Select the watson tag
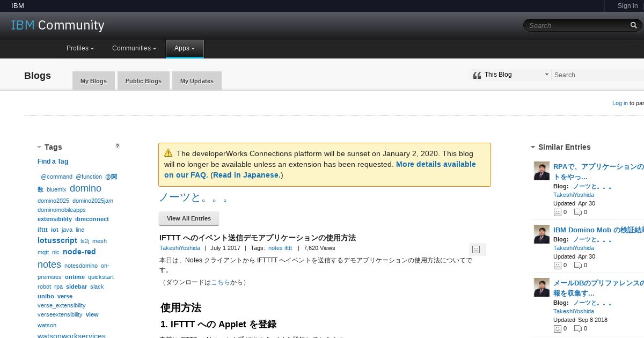This screenshot has height=338, width=644. tap(47, 325)
